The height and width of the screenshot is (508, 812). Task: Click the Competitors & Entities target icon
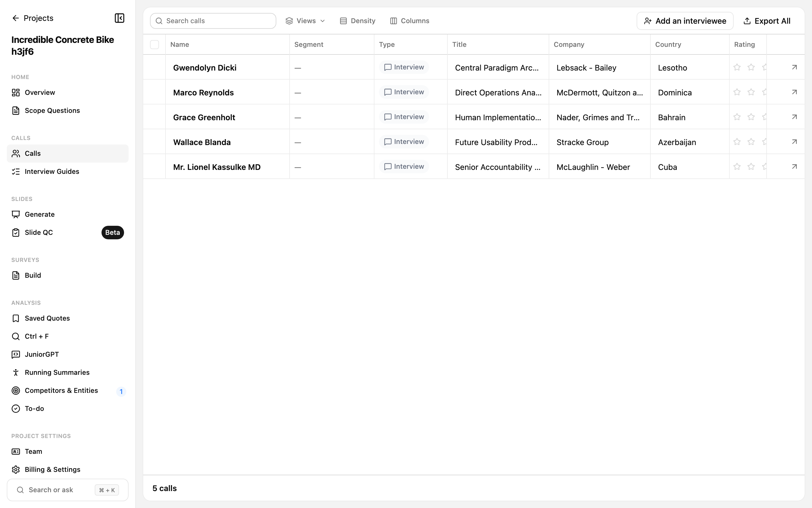tap(16, 390)
